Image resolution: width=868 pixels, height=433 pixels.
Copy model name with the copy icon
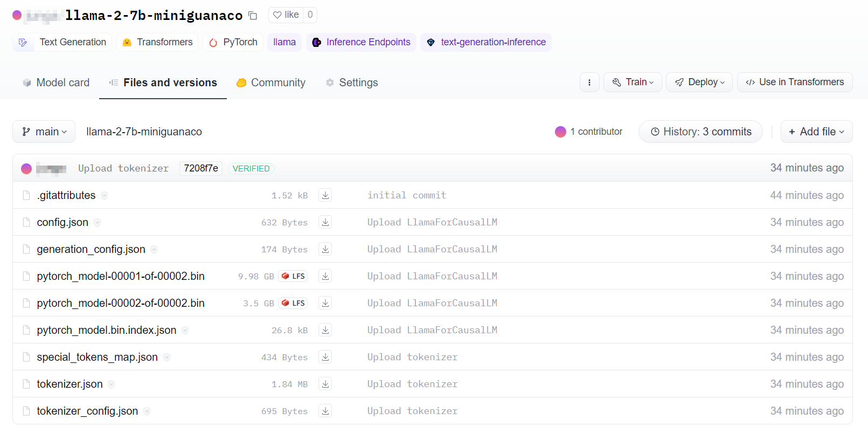[x=253, y=16]
